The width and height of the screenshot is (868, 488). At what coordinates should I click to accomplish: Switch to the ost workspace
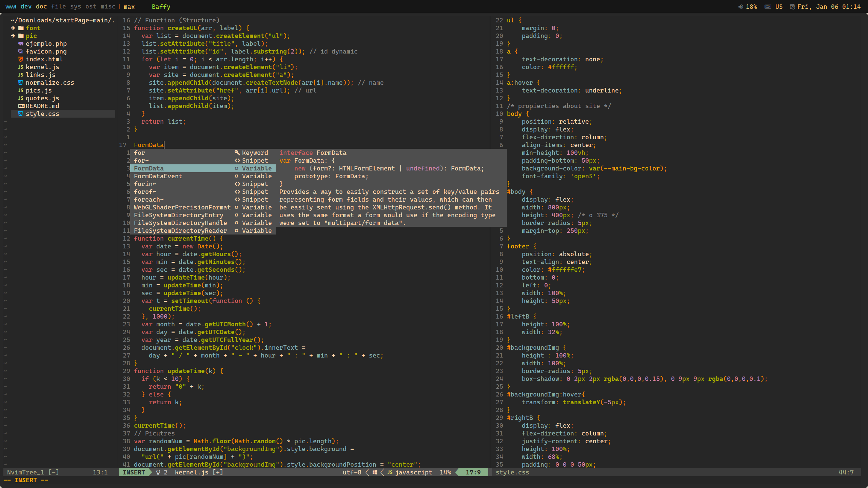pos(91,6)
